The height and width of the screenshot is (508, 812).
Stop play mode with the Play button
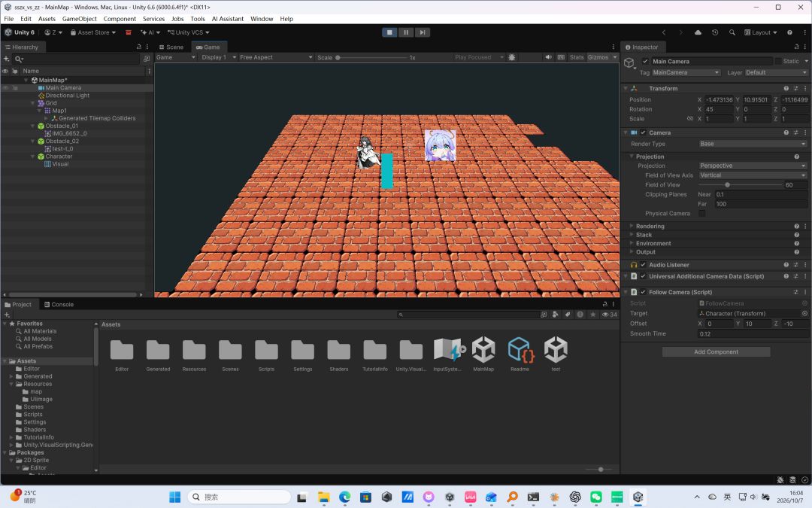pos(389,32)
